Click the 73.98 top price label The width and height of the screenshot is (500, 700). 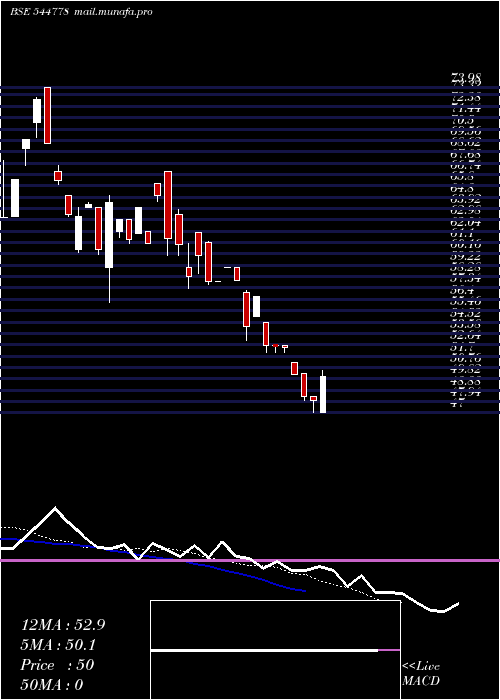point(466,79)
